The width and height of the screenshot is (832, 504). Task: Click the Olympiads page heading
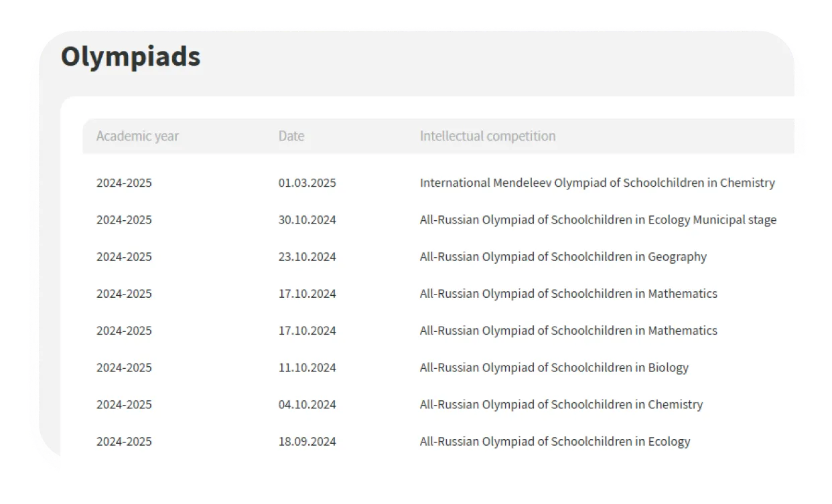point(131,57)
